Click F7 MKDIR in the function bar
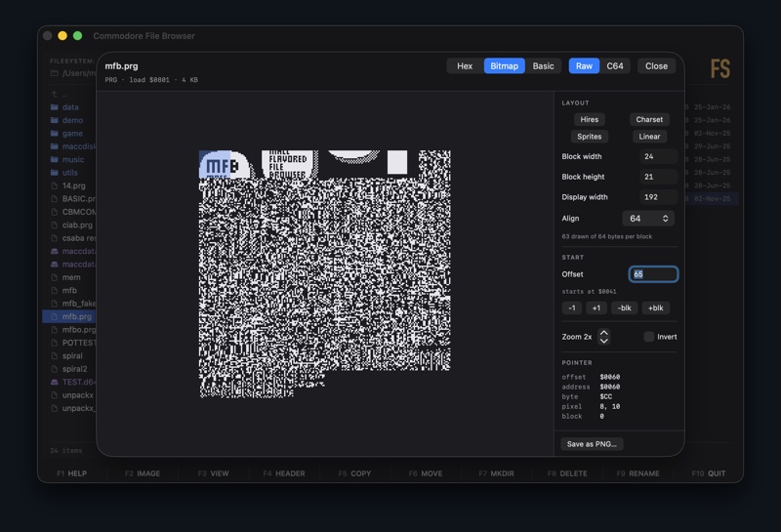The image size is (781, 532). (496, 473)
